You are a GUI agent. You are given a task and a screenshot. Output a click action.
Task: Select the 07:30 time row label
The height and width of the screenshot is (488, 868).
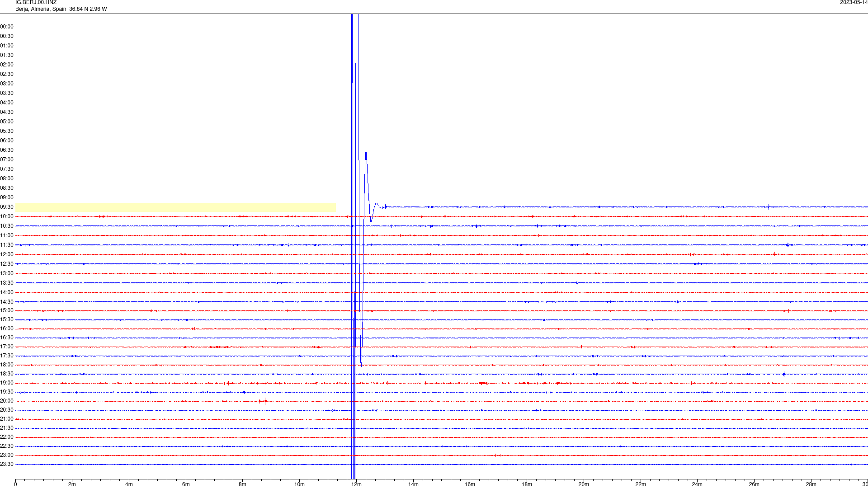tap(7, 169)
